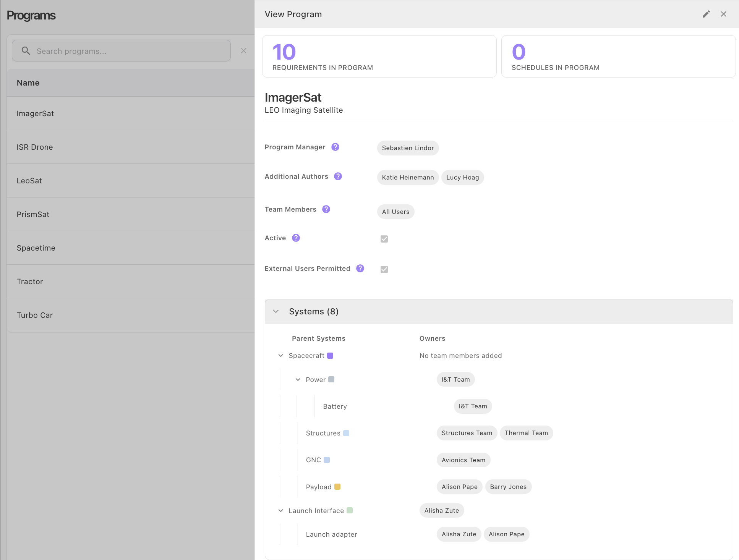Collapse the Launch Interface node
739x560 pixels.
click(x=281, y=511)
